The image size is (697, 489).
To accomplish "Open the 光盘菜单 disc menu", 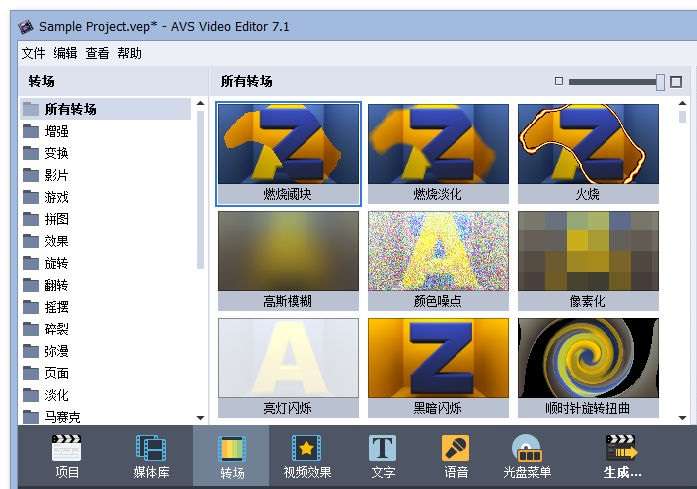I will click(x=527, y=457).
